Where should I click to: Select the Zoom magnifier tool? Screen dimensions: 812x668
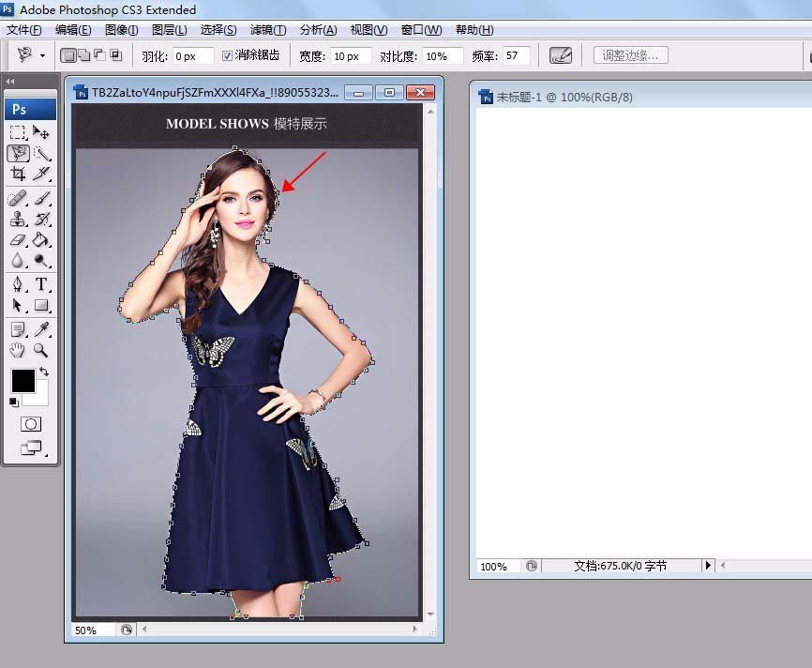42,350
